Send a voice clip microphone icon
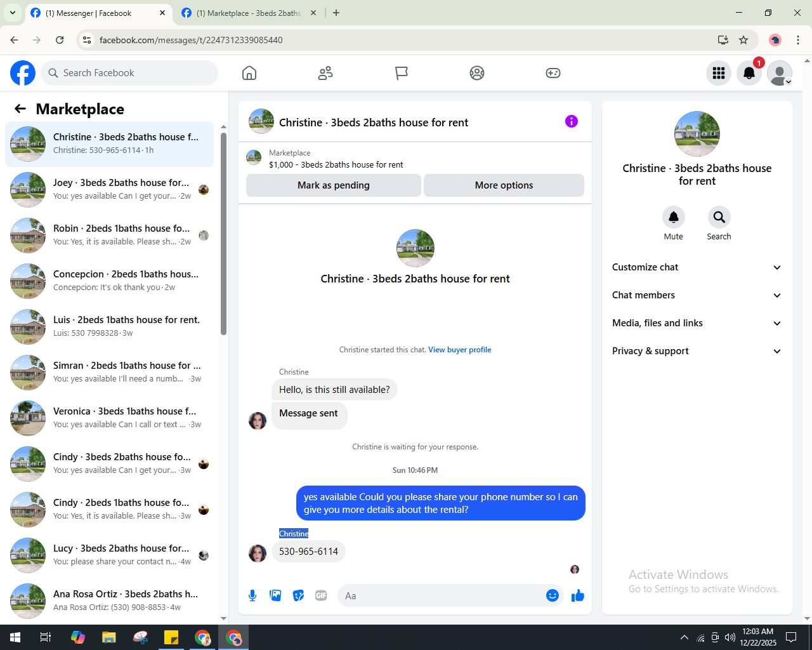Image resolution: width=812 pixels, height=650 pixels. coord(252,595)
